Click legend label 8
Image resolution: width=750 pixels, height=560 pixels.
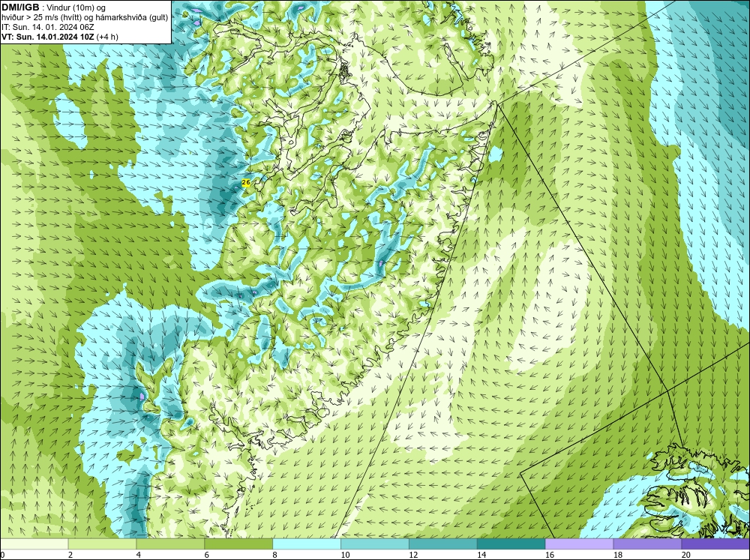tap(275, 555)
